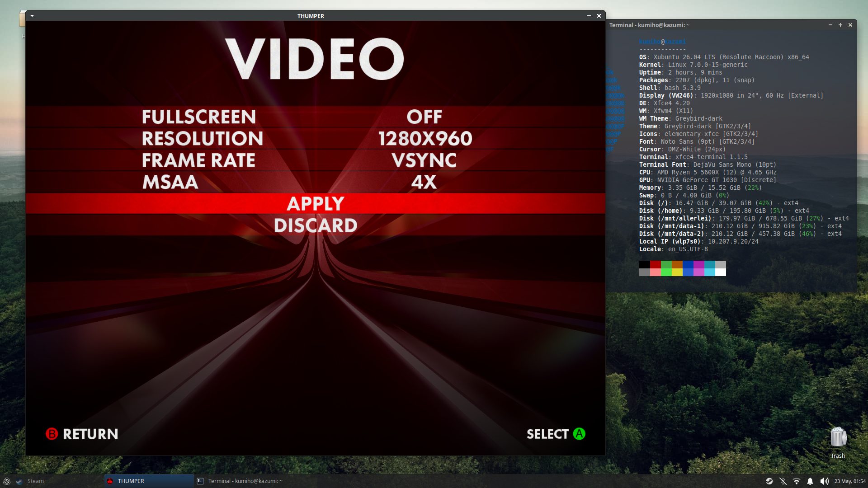The image size is (868, 488).
Task: Change the 4X MSAA value
Action: [x=424, y=182]
